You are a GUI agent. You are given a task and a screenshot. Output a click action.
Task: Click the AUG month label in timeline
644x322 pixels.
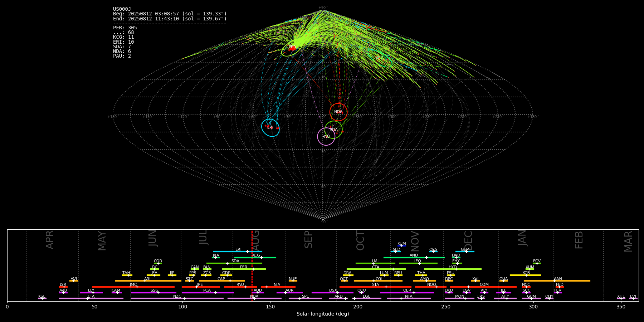pyautogui.click(x=255, y=240)
